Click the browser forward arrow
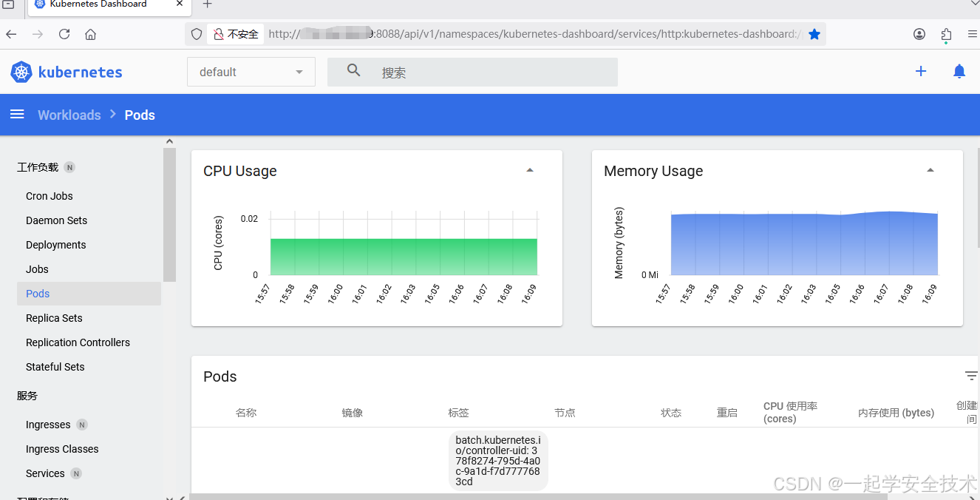 pyautogui.click(x=38, y=34)
